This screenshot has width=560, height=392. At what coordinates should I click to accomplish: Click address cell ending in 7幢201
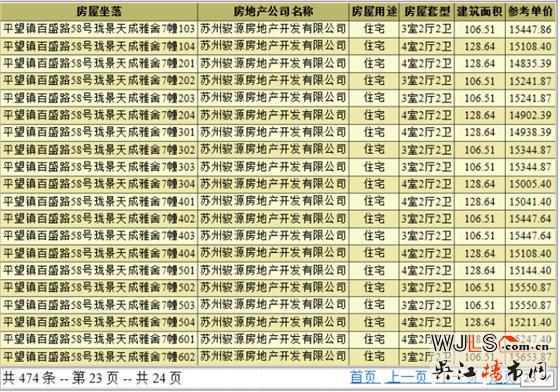pyautogui.click(x=99, y=63)
